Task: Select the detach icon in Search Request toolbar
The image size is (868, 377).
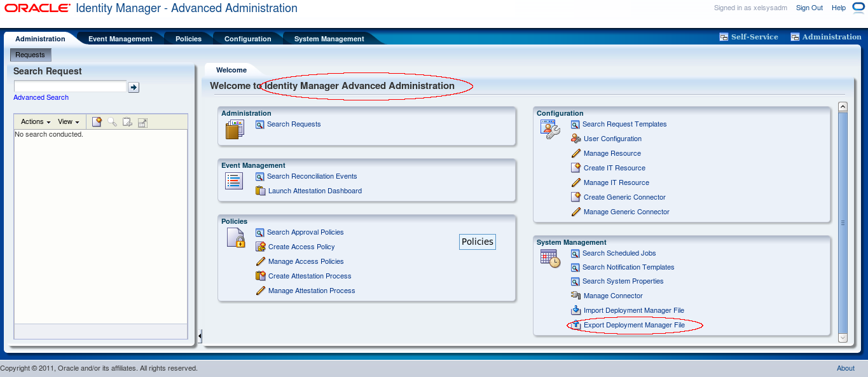Action: coord(142,122)
